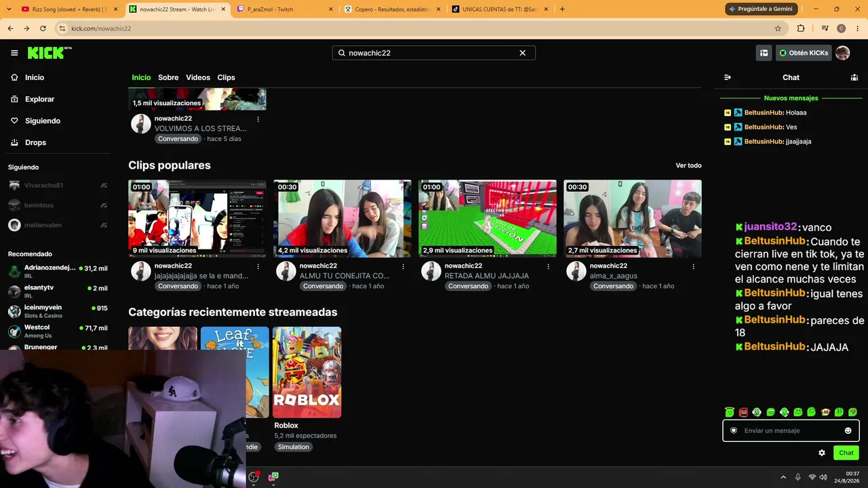Switch to the Videos tab

pos(198,77)
